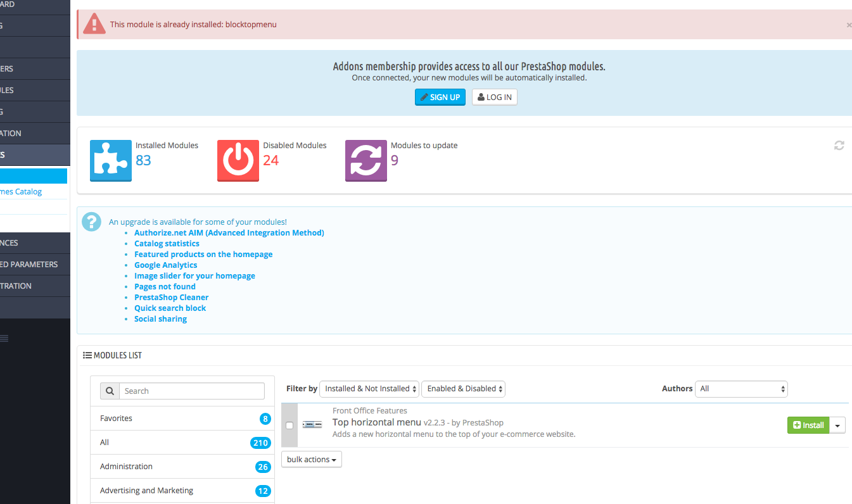Click the Advertising and Marketing badge 12
852x504 pixels.
[x=263, y=491]
